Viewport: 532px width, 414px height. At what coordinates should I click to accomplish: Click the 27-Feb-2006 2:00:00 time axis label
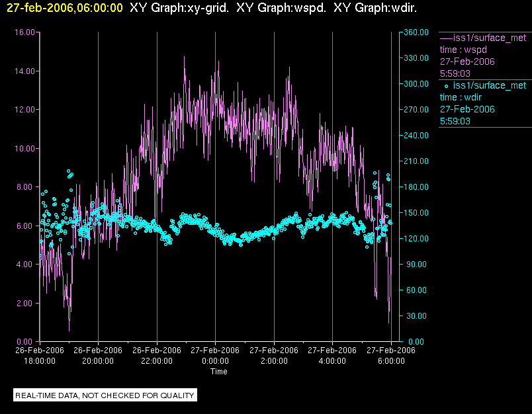pyautogui.click(x=274, y=355)
